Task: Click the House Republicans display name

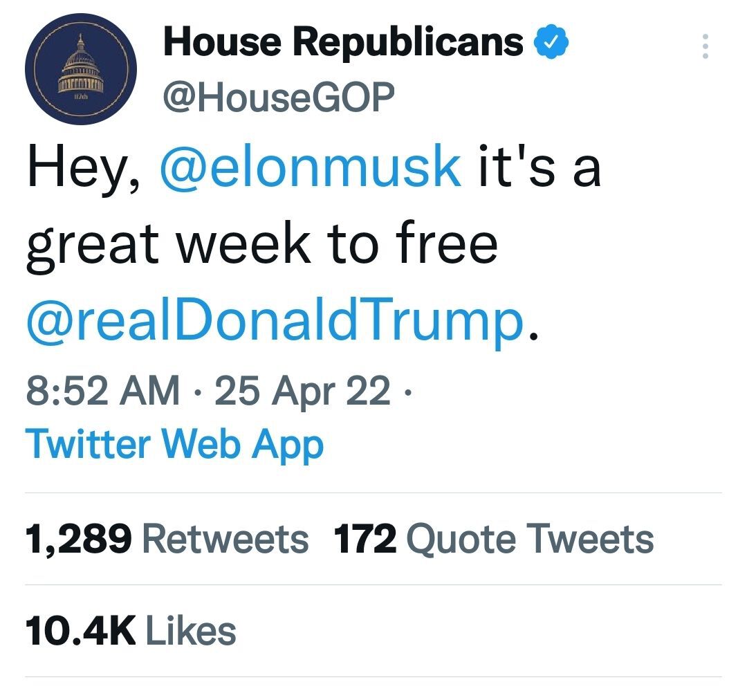Action: coord(342,43)
